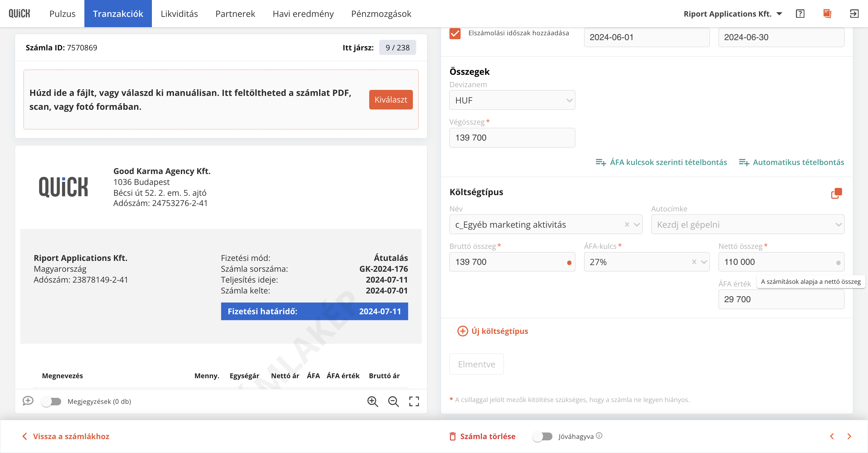Click the trash icon of Számla törlése

453,436
